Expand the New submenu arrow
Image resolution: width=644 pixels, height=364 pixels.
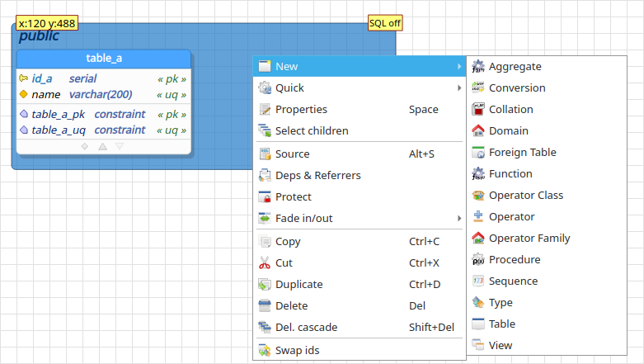point(459,66)
